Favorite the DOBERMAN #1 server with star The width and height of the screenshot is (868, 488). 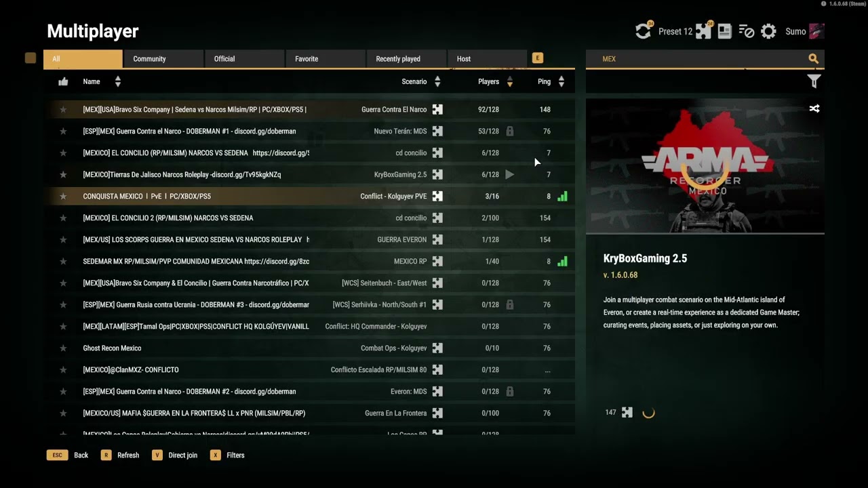pos(63,131)
